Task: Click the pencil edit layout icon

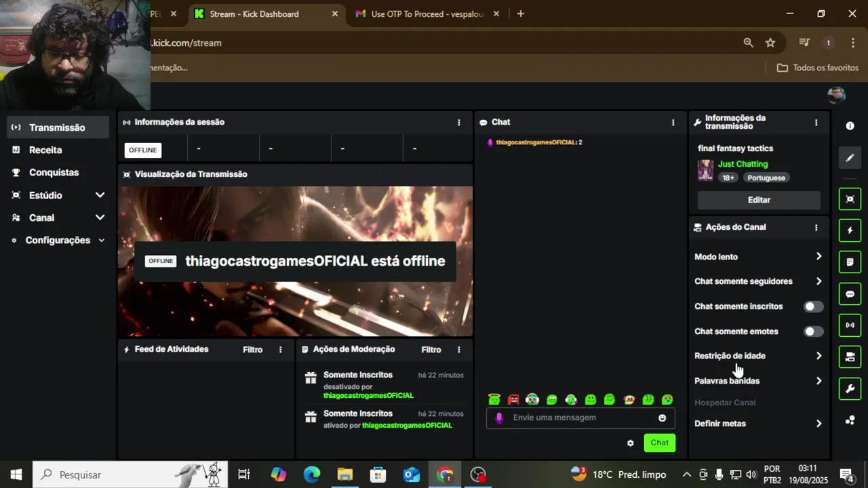Action: coord(850,158)
